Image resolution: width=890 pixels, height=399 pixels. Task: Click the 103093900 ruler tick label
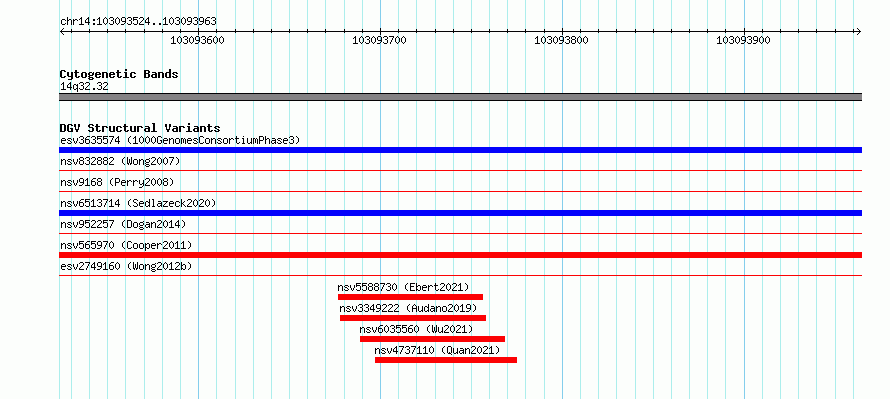point(744,40)
